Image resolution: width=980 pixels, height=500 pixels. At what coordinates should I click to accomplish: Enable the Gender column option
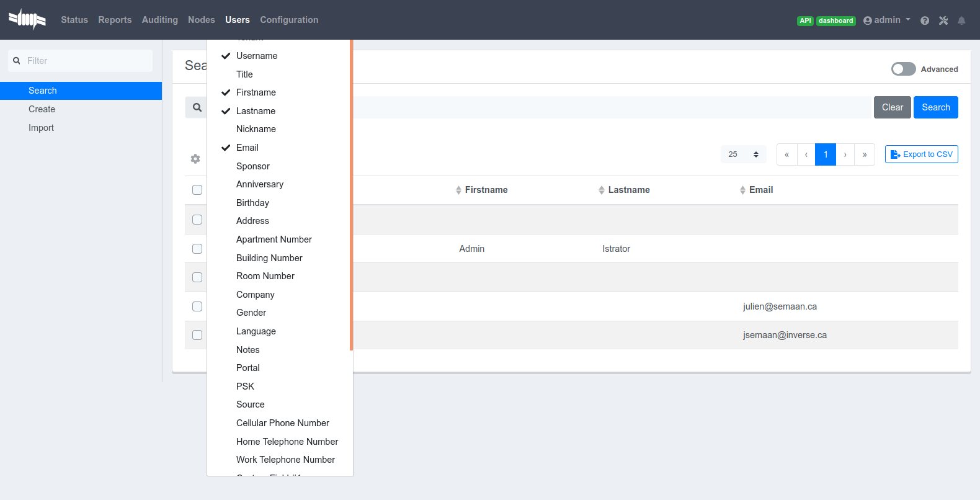[279, 313]
